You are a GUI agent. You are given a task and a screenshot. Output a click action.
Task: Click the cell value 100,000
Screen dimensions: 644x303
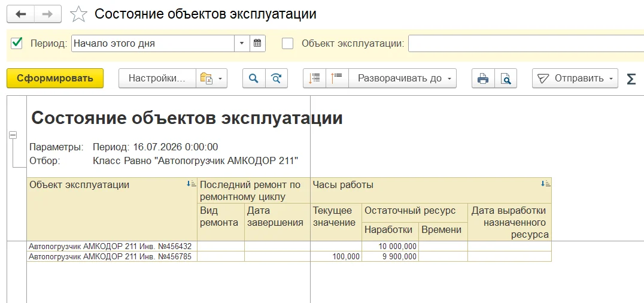(336, 256)
